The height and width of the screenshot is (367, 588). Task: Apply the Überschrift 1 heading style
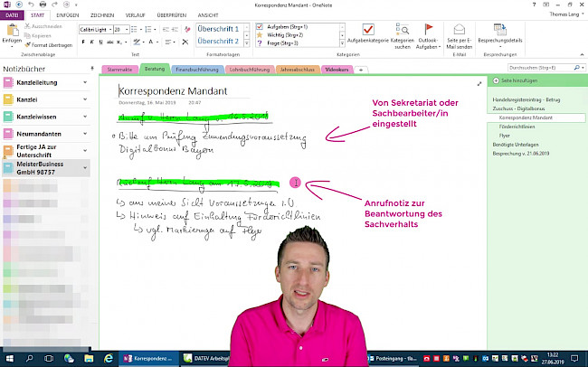[218, 29]
